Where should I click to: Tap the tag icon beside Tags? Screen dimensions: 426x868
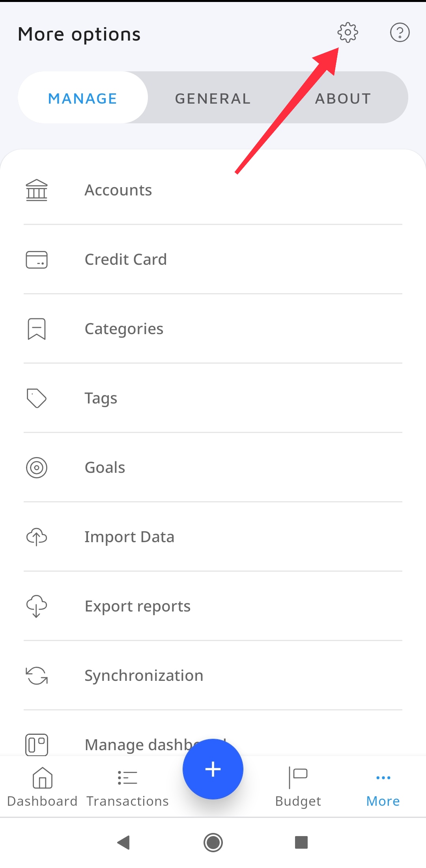pyautogui.click(x=37, y=398)
